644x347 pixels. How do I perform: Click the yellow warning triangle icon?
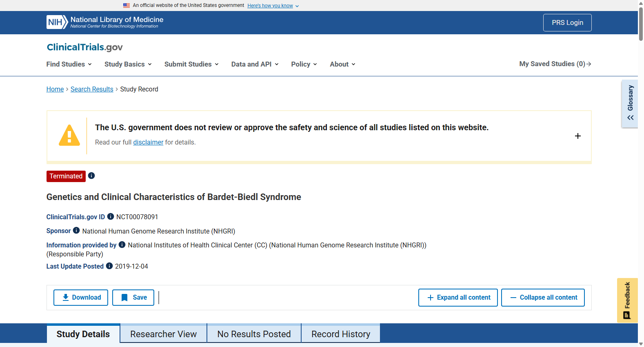tap(69, 135)
